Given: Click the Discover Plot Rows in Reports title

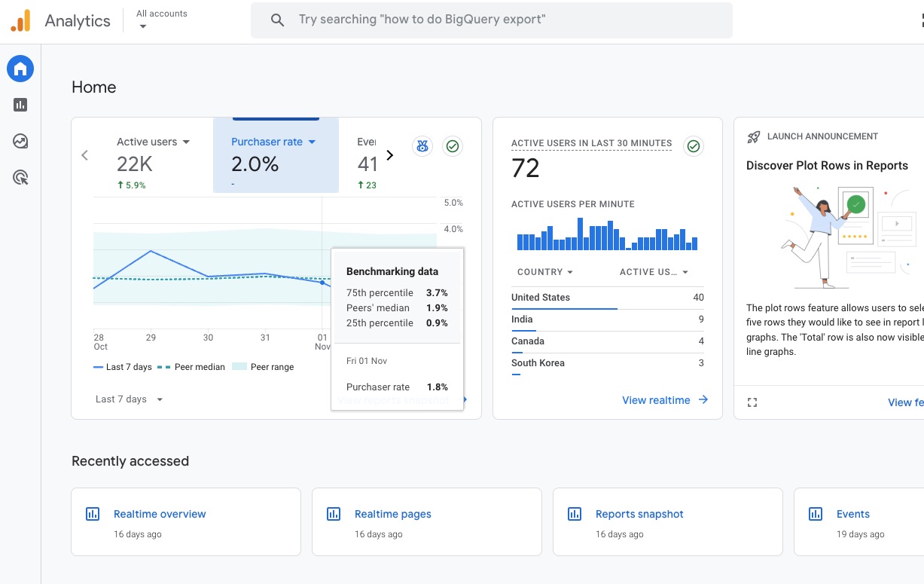Looking at the screenshot, I should (x=827, y=166).
